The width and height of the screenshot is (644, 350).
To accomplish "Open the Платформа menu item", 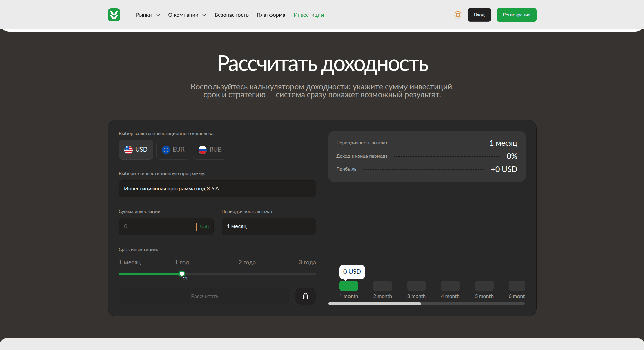I will 271,15.
